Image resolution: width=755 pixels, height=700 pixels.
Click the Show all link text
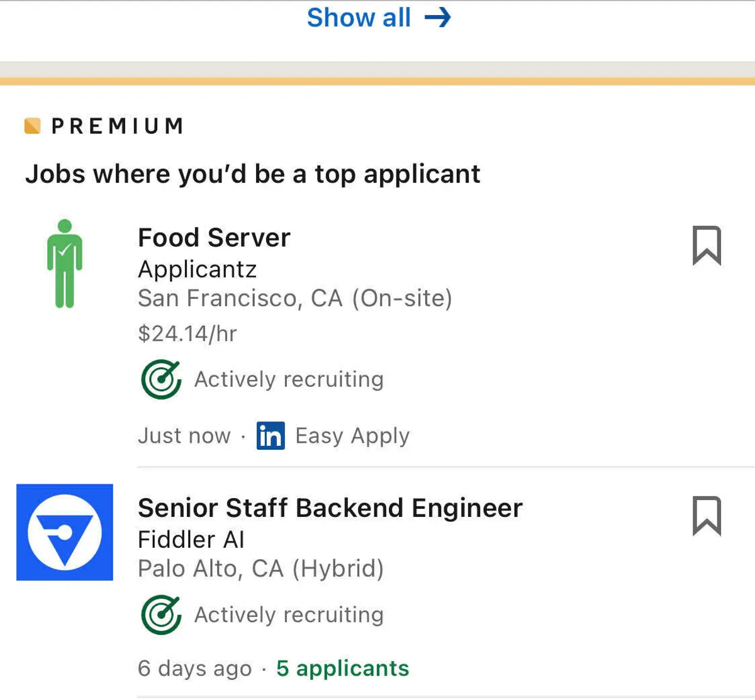(359, 18)
